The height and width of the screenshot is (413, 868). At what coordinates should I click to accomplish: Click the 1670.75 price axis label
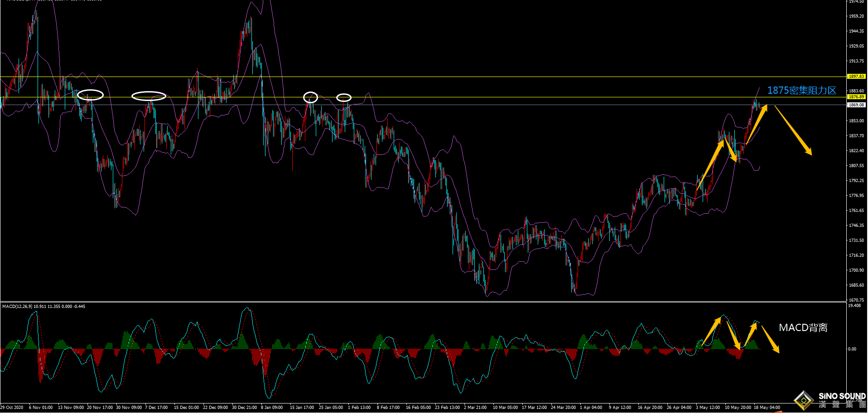pos(856,300)
